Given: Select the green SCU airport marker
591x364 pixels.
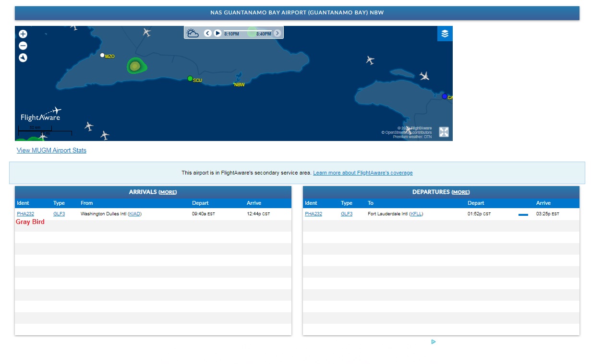Looking at the screenshot, I should pyautogui.click(x=190, y=79).
